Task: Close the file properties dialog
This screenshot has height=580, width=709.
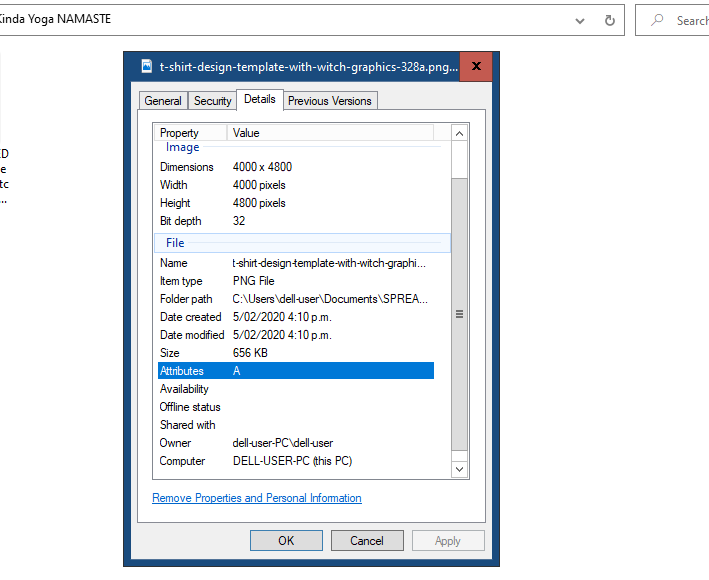Action: (475, 67)
